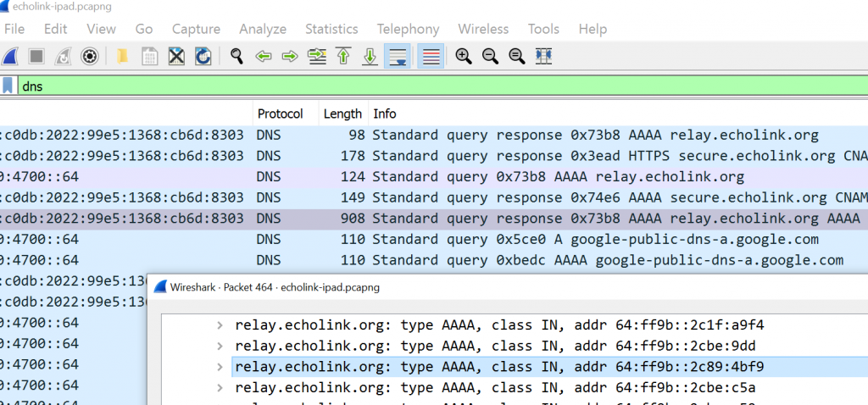Open a capture file via folder icon
The width and height of the screenshot is (868, 405).
pyautogui.click(x=122, y=57)
